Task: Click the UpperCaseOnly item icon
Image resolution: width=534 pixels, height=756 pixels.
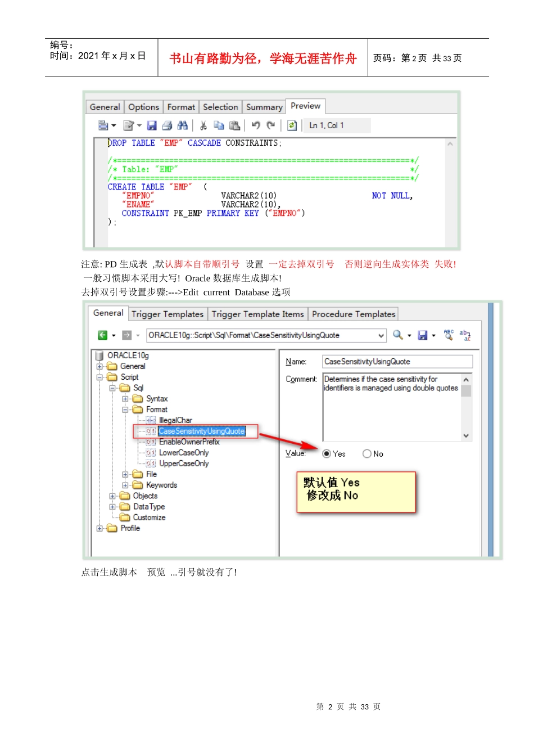Action: coord(151,463)
